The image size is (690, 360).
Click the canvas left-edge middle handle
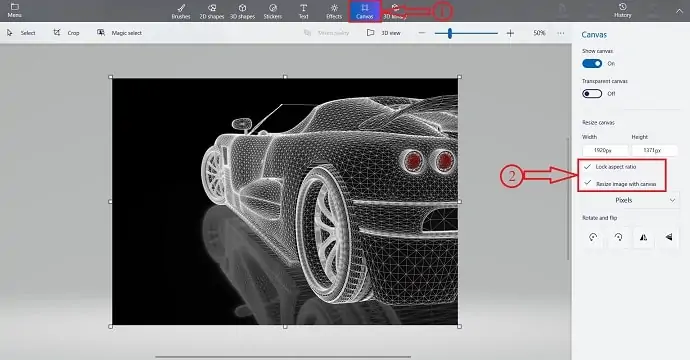[110, 202]
